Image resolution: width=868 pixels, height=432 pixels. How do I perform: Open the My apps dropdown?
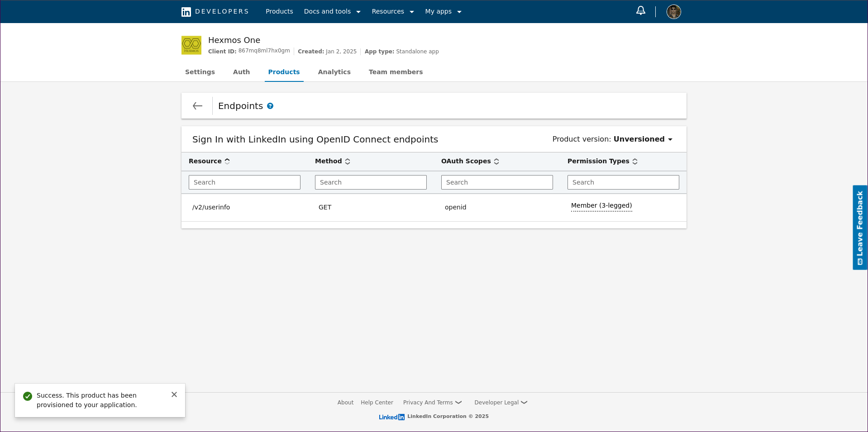coord(443,12)
